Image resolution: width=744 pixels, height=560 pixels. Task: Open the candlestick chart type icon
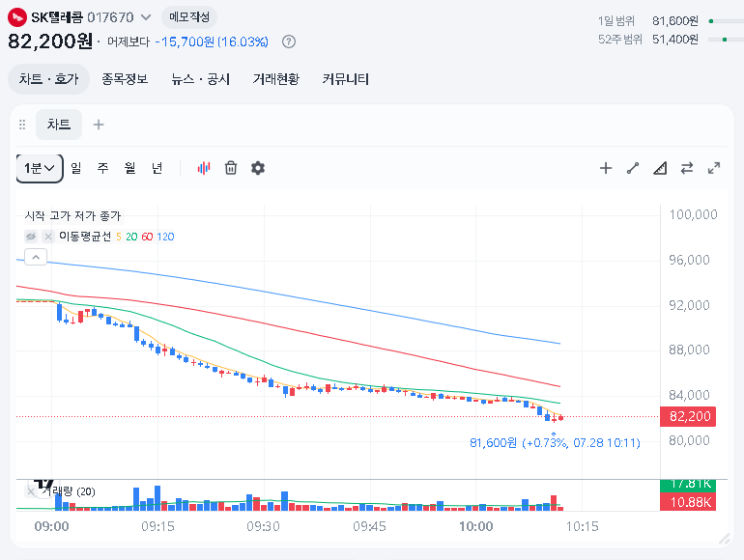pos(204,168)
